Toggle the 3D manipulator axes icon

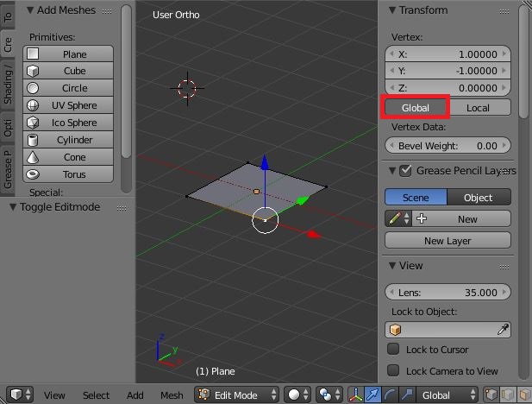355,395
